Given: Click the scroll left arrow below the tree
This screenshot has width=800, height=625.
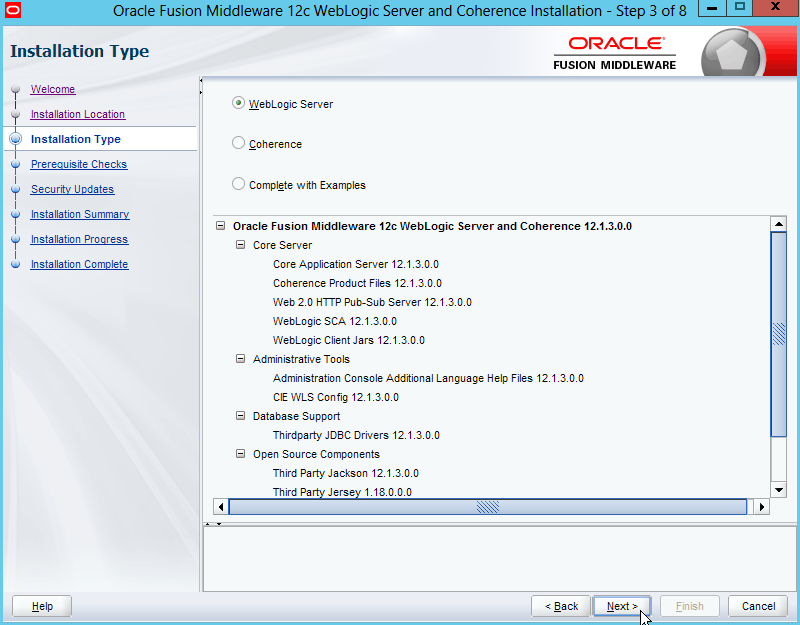Looking at the screenshot, I should pos(221,507).
